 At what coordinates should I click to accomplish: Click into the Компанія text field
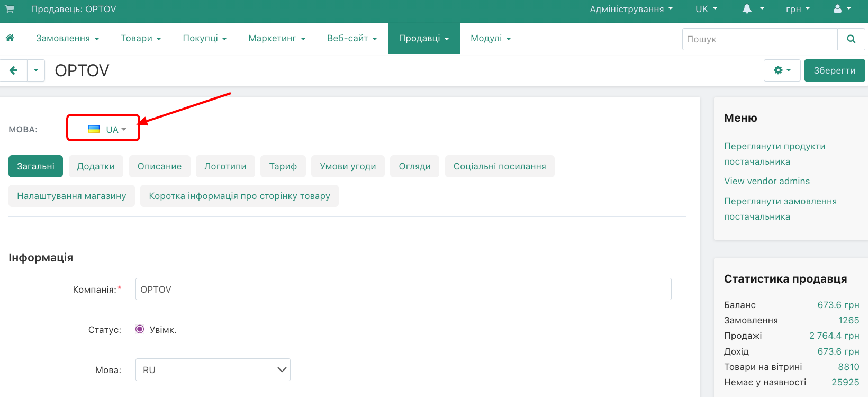tap(403, 290)
